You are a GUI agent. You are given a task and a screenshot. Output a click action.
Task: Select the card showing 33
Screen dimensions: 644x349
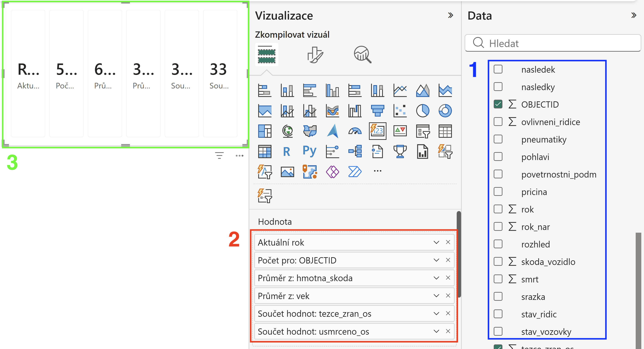tap(220, 74)
